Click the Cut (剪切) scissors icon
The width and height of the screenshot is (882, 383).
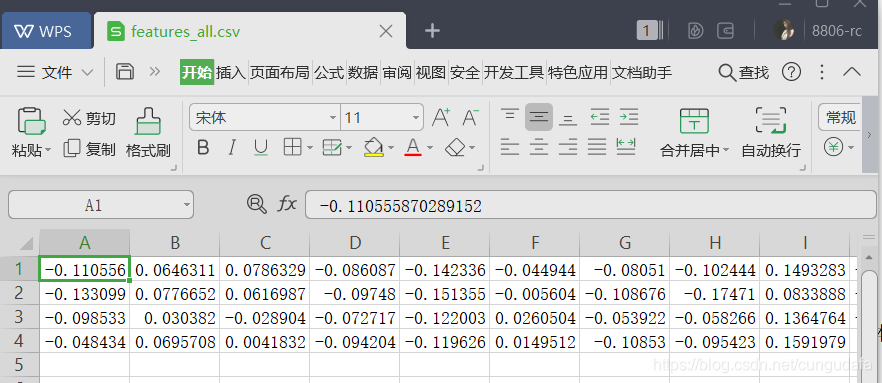72,118
